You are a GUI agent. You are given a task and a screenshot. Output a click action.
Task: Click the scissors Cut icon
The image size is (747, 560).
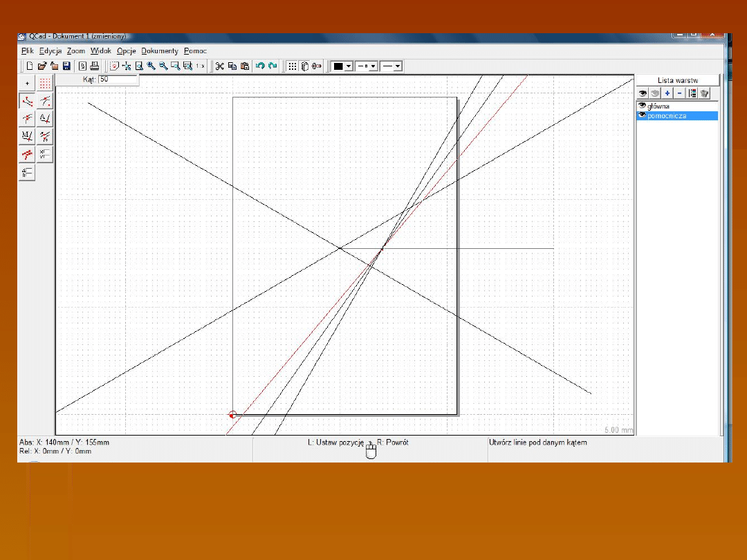220,66
